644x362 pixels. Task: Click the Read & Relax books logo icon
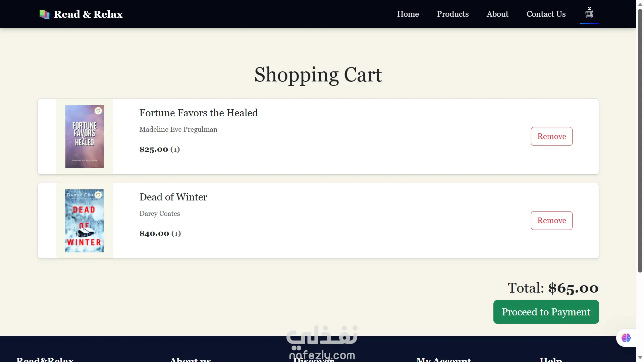pos(44,14)
